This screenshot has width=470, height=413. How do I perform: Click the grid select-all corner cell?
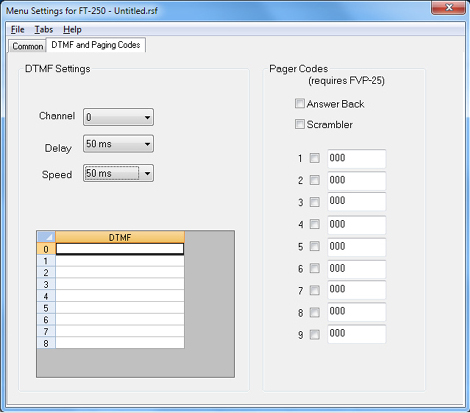(x=46, y=237)
